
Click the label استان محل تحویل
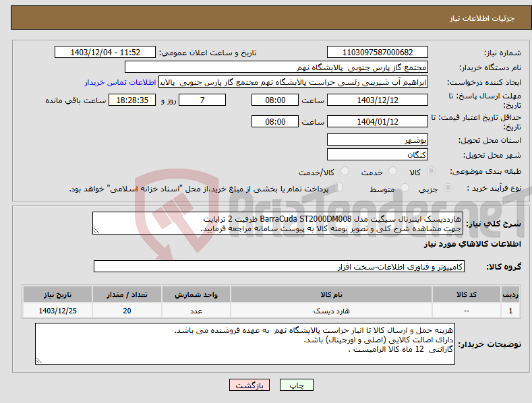coord(490,140)
